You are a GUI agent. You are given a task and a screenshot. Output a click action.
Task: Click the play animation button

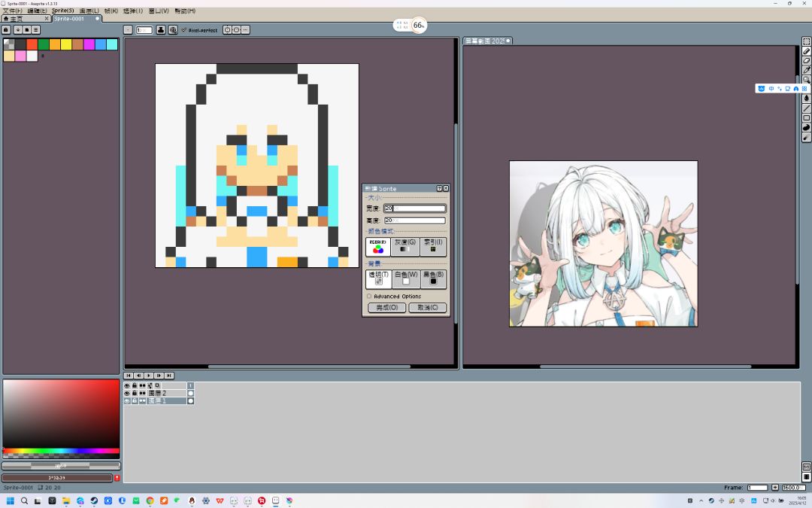click(x=149, y=376)
